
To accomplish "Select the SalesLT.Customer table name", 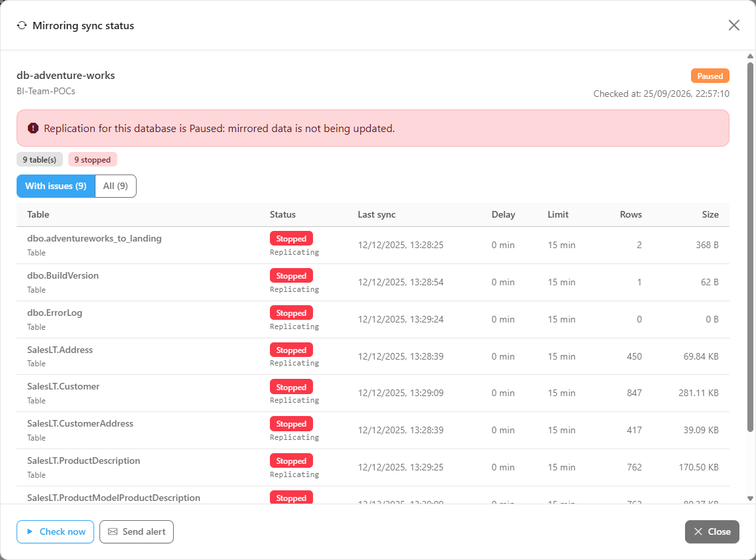I will pyautogui.click(x=63, y=386).
